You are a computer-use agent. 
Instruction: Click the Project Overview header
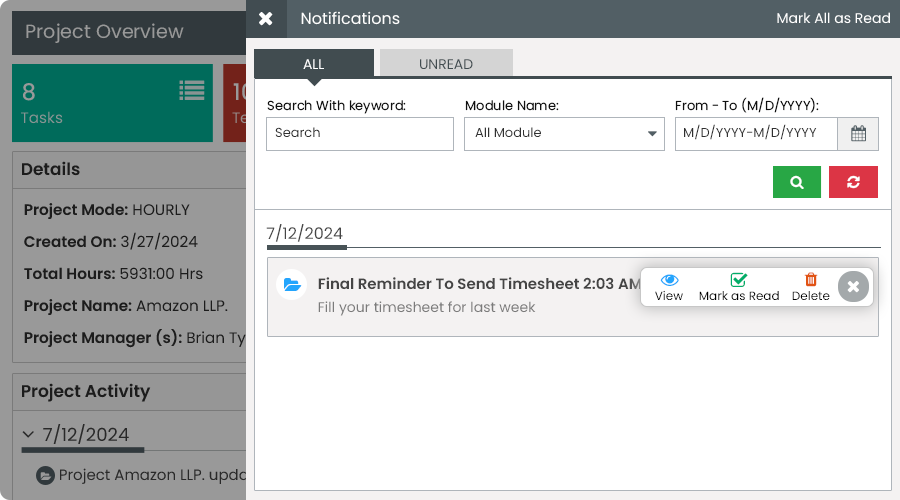pyautogui.click(x=129, y=32)
